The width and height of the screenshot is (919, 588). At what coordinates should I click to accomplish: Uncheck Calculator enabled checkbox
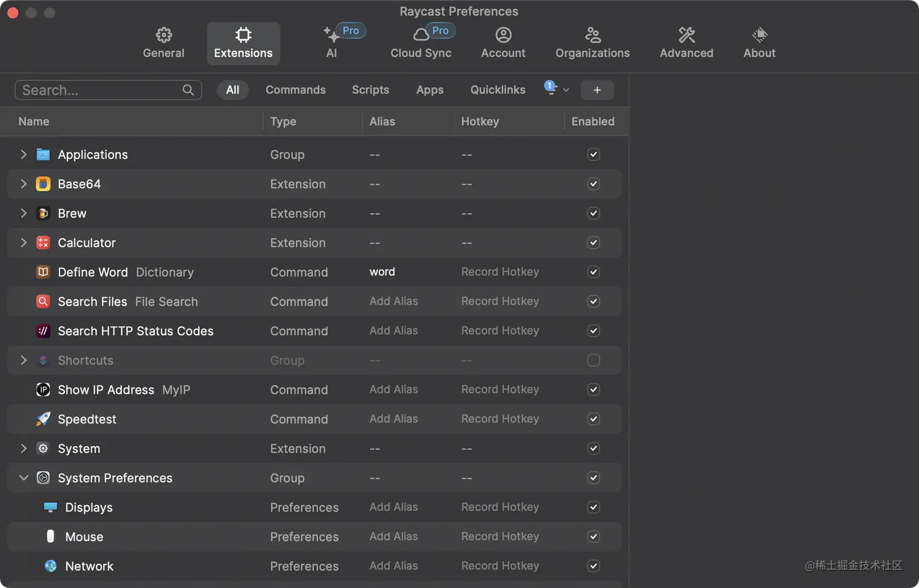(594, 242)
